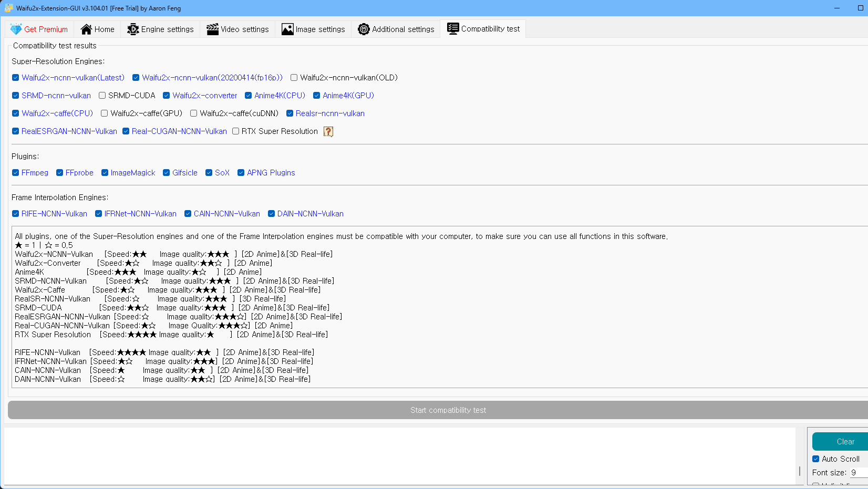Switch to the Additional settings tab
The height and width of the screenshot is (489, 868).
coord(396,29)
